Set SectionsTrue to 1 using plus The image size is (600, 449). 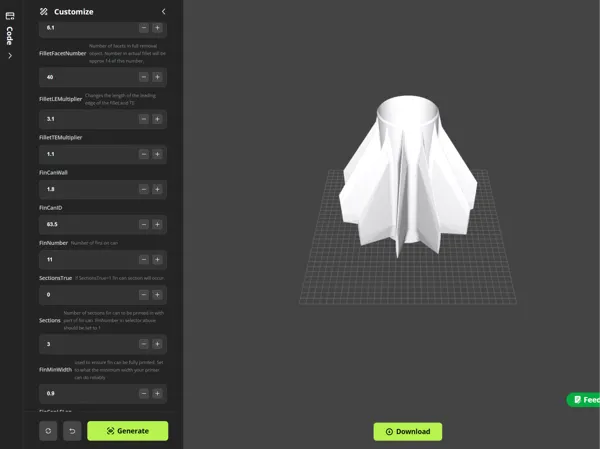pos(157,295)
